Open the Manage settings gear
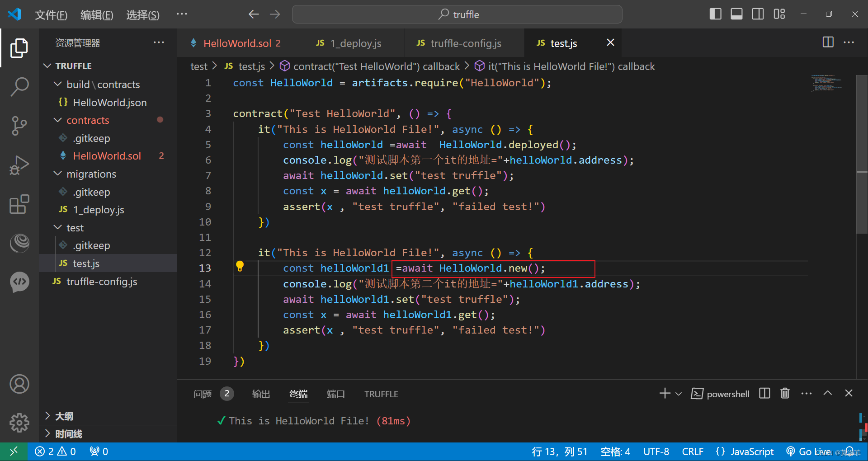This screenshot has height=461, width=868. (19, 423)
